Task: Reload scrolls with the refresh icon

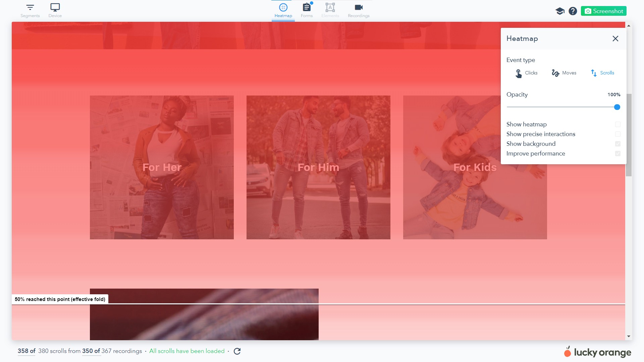Action: (237, 351)
